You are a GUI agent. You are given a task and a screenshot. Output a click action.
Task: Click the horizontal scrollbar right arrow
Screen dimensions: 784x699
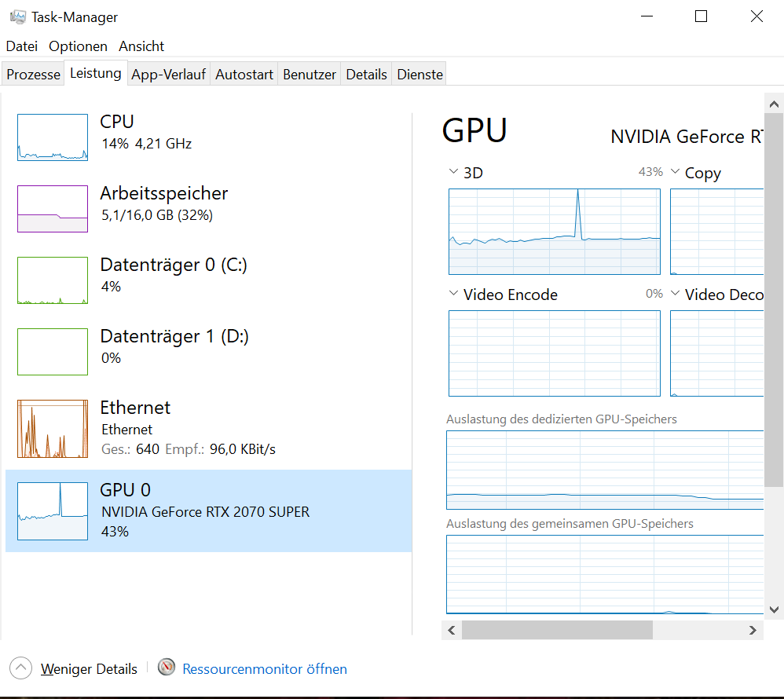753,630
